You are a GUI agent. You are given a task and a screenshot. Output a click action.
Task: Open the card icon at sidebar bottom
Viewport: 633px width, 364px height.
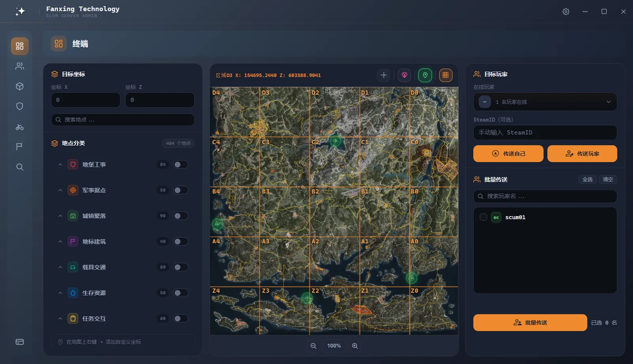pos(20,342)
